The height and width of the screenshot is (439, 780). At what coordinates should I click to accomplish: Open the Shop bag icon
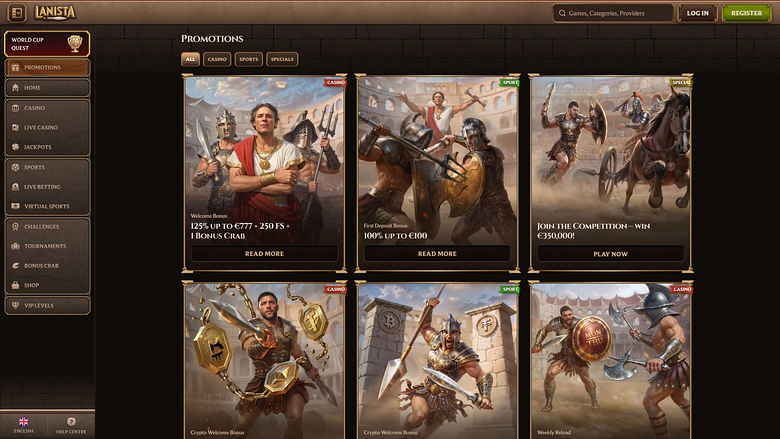15,285
